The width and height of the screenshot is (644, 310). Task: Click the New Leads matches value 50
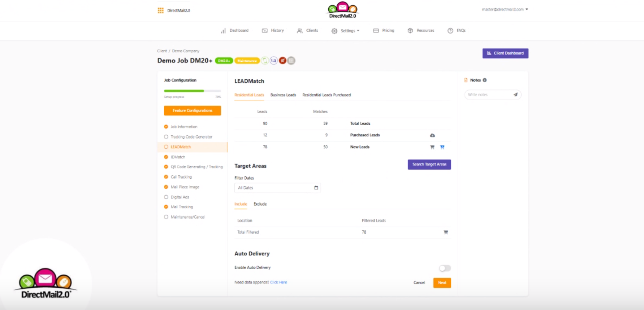325,147
